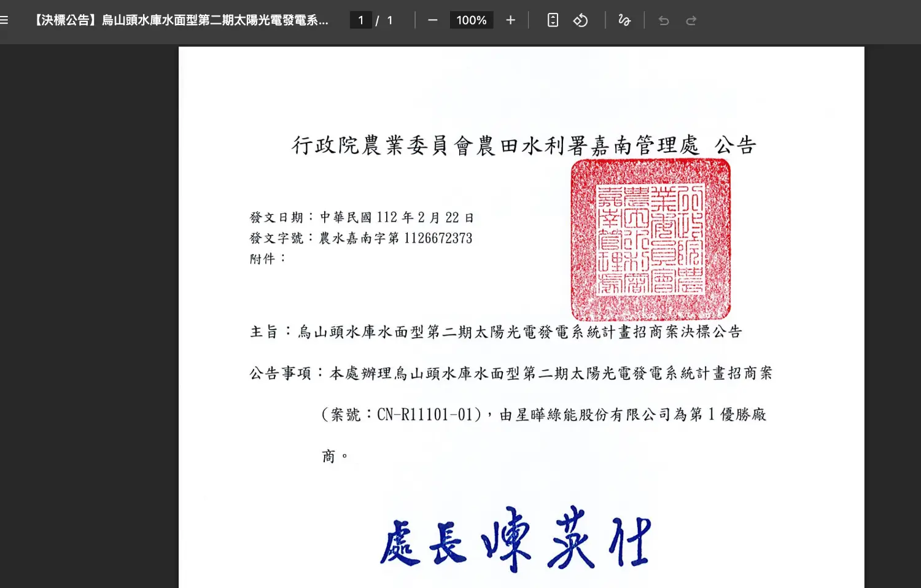Click the PDF file title in toolbar

point(181,20)
